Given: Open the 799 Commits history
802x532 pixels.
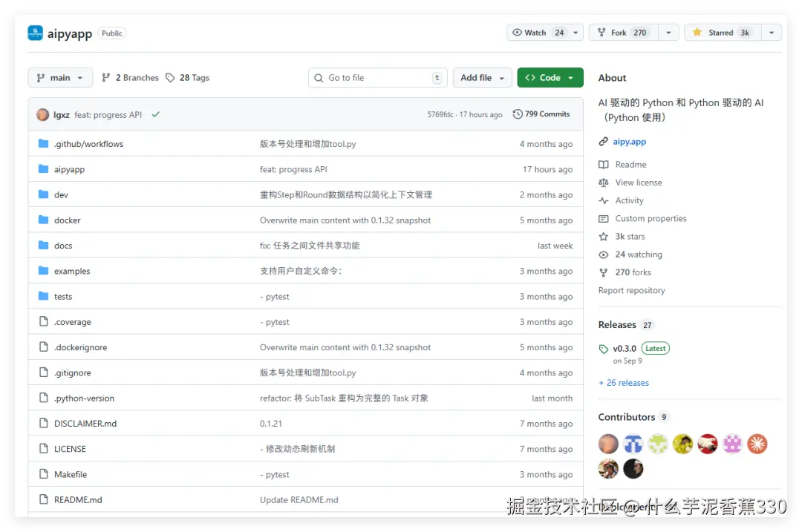Looking at the screenshot, I should [541, 114].
